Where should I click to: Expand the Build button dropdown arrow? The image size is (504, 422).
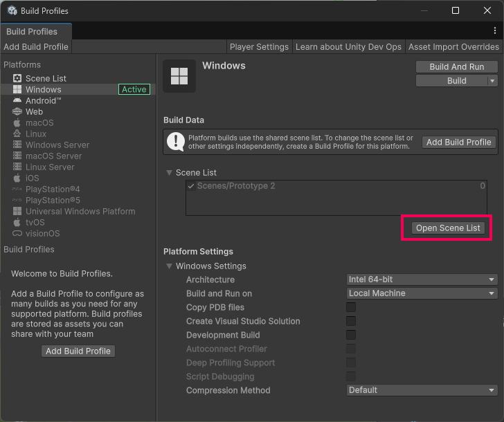pyautogui.click(x=492, y=81)
